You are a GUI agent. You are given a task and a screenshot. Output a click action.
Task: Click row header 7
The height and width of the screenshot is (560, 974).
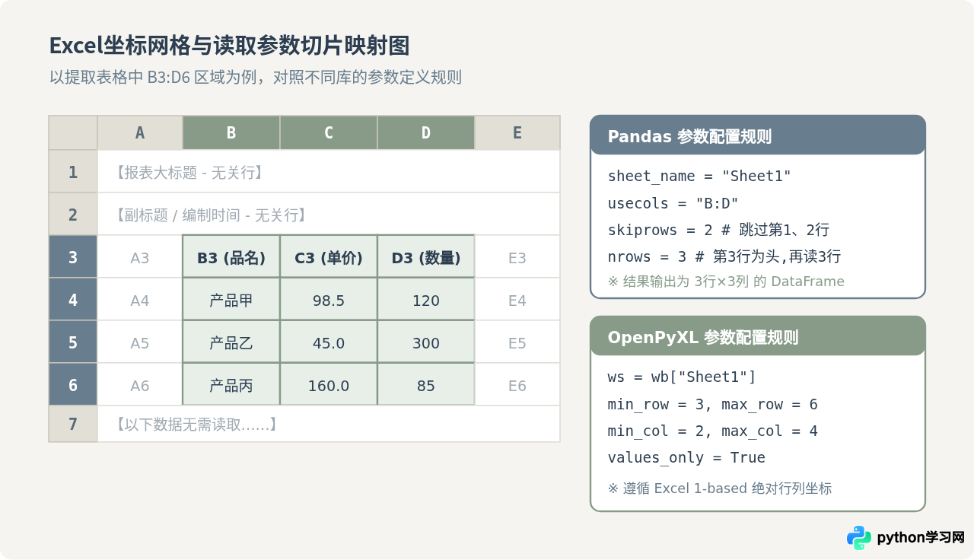tap(73, 424)
